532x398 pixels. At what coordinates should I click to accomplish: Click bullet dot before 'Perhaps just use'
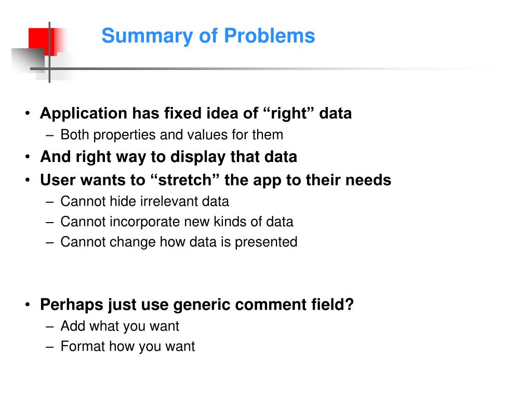tap(28, 305)
